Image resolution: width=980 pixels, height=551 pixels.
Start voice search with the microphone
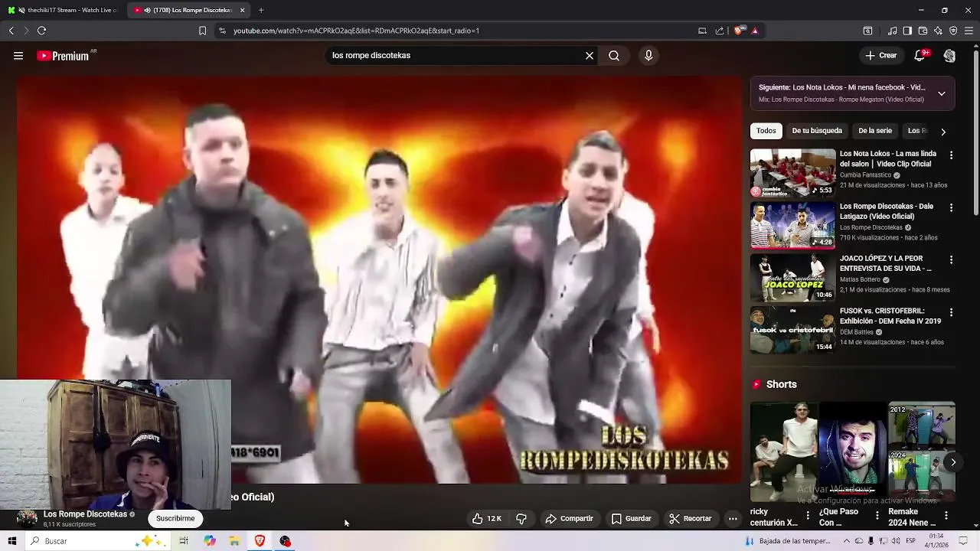648,56
